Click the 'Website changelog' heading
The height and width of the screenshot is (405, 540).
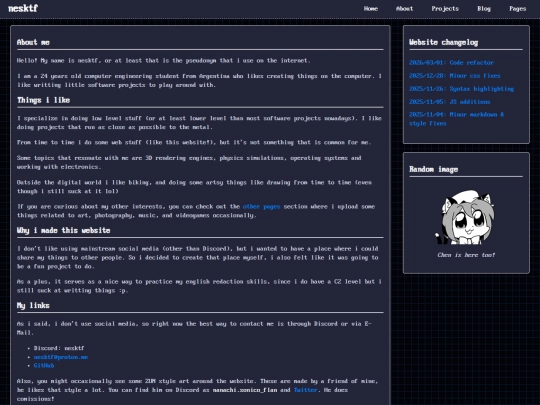(444, 42)
